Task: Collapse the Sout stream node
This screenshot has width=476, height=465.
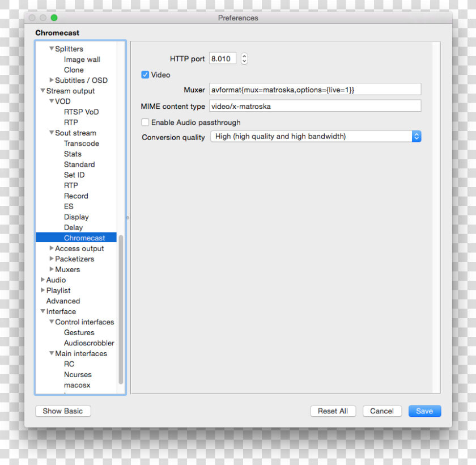Action: point(52,133)
